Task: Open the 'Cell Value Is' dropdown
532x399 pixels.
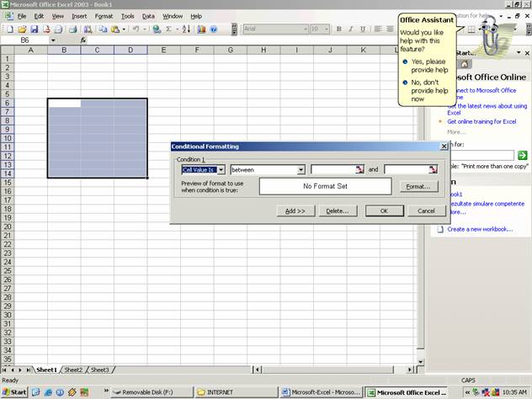Action: tap(221, 170)
